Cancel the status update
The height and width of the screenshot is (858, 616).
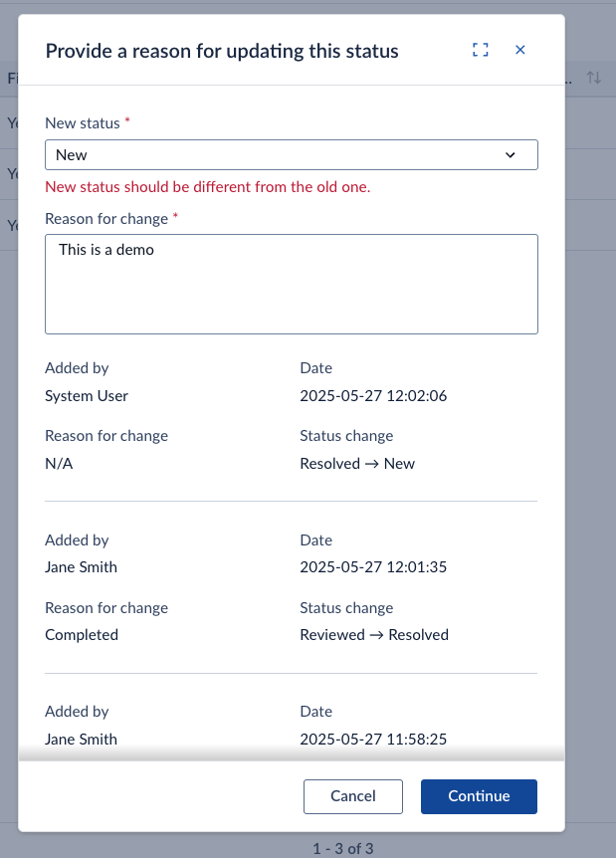pos(353,796)
